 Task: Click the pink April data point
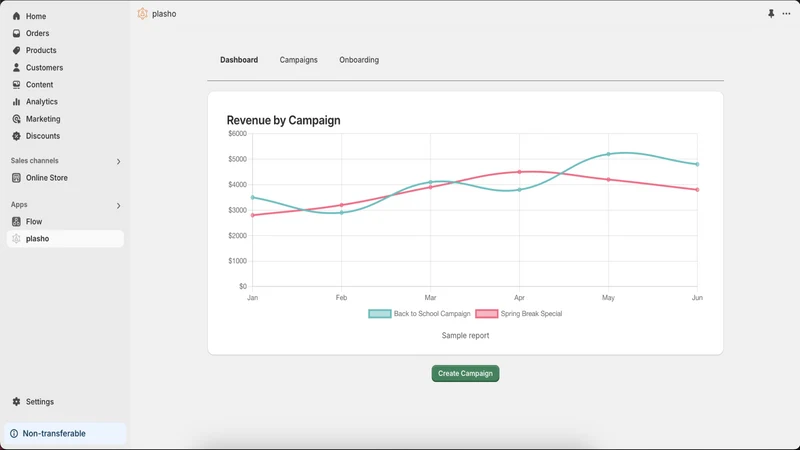(519, 172)
